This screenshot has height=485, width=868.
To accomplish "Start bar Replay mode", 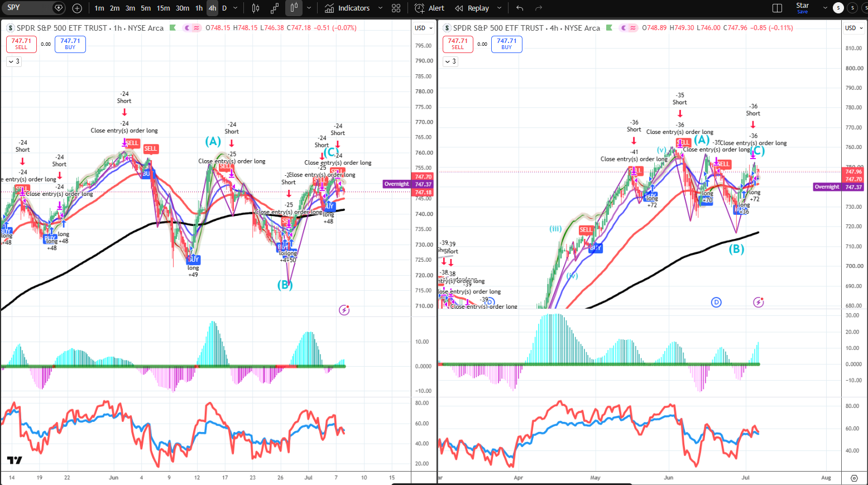I will click(472, 8).
